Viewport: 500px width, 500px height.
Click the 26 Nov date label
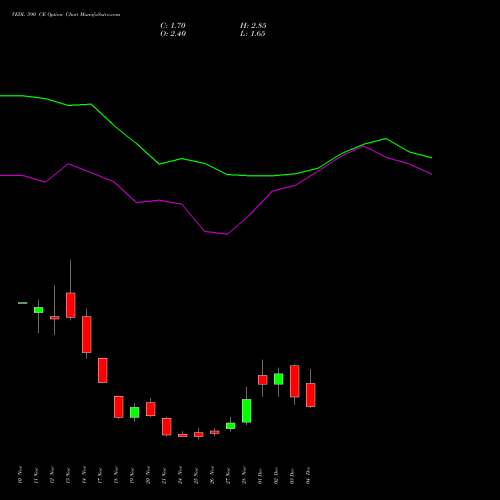click(x=212, y=475)
